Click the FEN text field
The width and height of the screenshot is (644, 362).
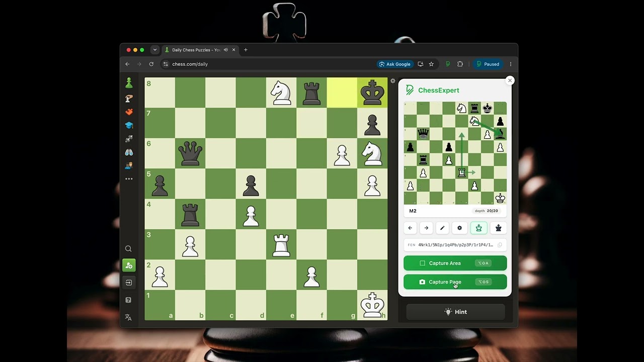click(455, 245)
